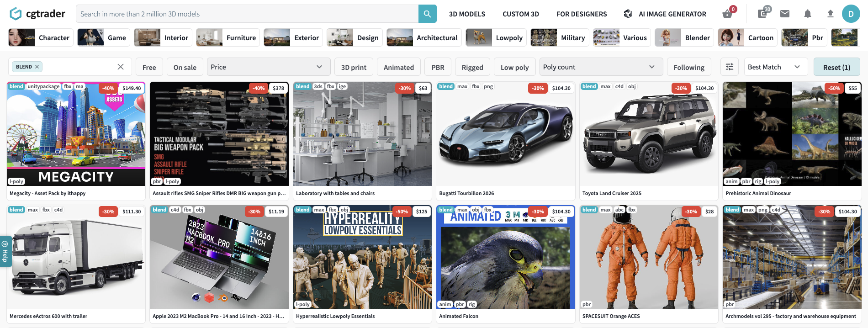
Task: Click the search magnifier button
Action: point(427,14)
